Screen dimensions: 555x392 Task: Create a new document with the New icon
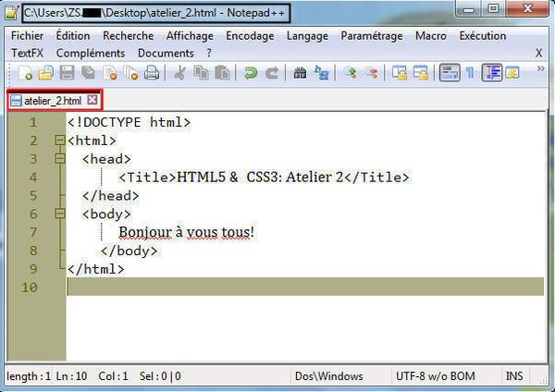point(25,73)
